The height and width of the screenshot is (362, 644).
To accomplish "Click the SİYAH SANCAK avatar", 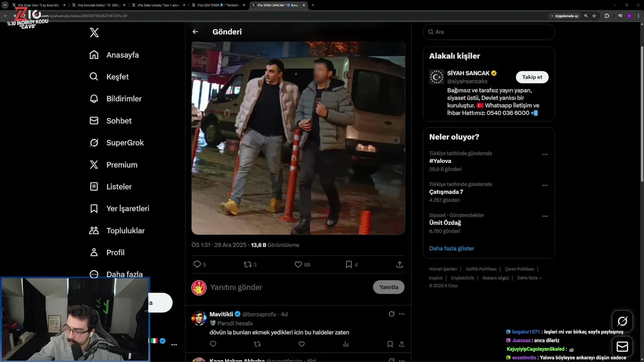I will 436,77.
